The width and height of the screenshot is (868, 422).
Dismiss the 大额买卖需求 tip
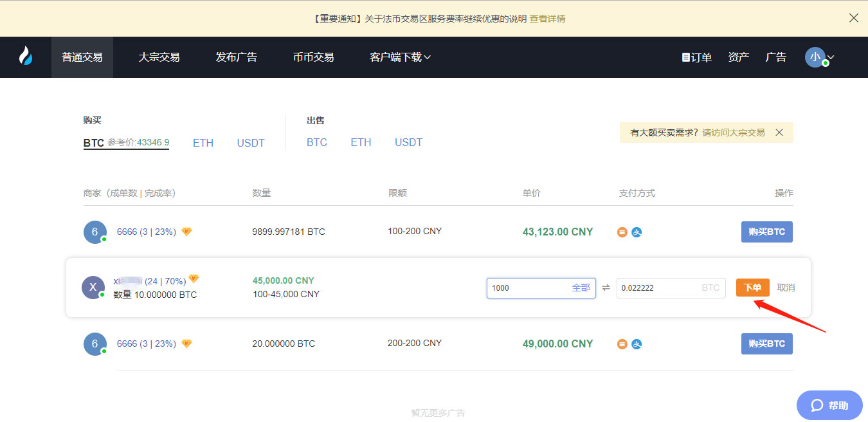coord(779,133)
